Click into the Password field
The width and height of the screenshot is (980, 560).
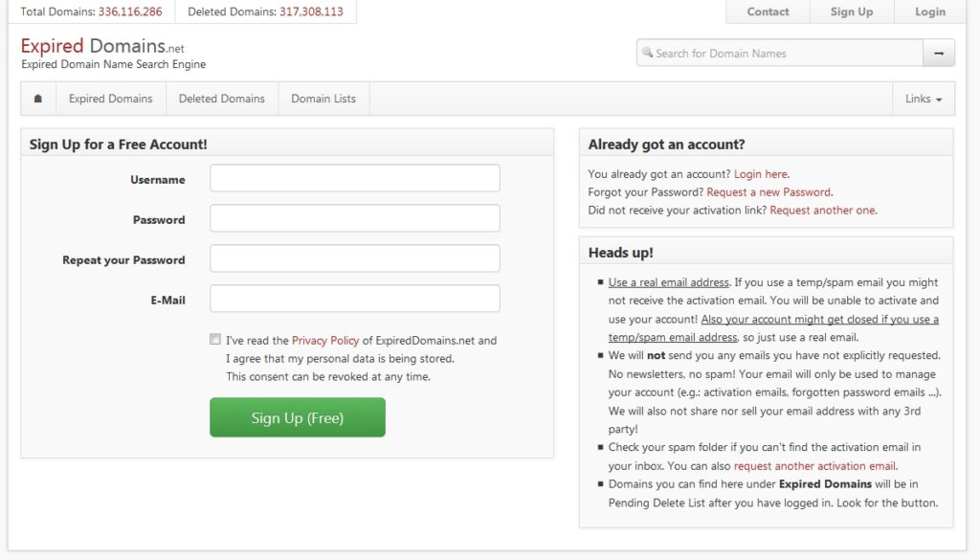point(354,218)
